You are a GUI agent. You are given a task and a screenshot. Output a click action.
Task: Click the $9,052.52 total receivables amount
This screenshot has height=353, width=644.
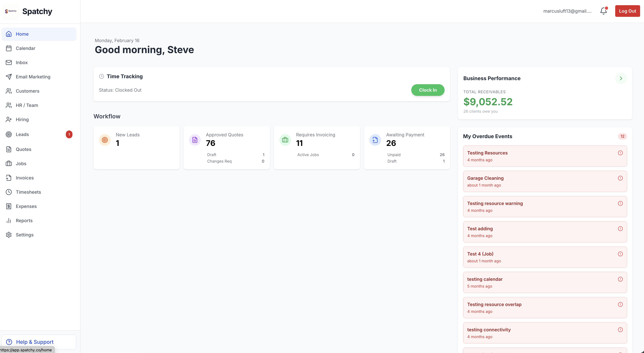pyautogui.click(x=488, y=102)
